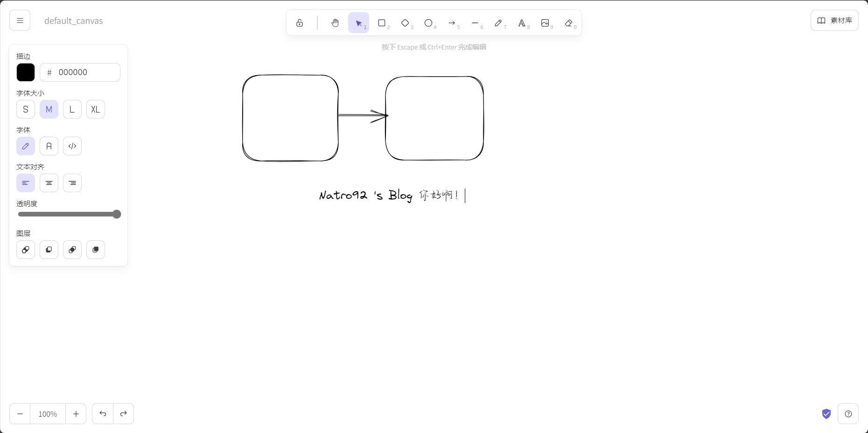The image size is (868, 433).
Task: Zoom out with the minus button
Action: pos(20,414)
